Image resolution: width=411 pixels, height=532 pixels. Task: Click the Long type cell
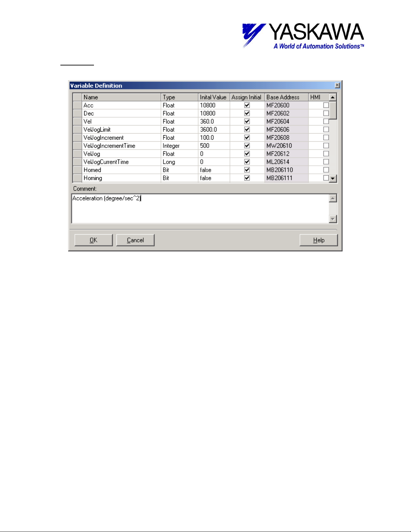pyautogui.click(x=179, y=161)
